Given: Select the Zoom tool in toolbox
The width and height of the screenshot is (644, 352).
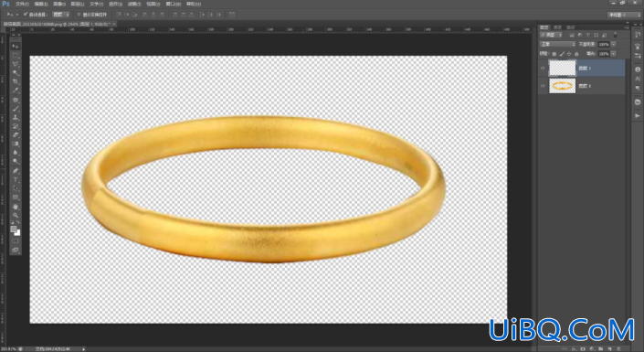Looking at the screenshot, I should (x=16, y=215).
